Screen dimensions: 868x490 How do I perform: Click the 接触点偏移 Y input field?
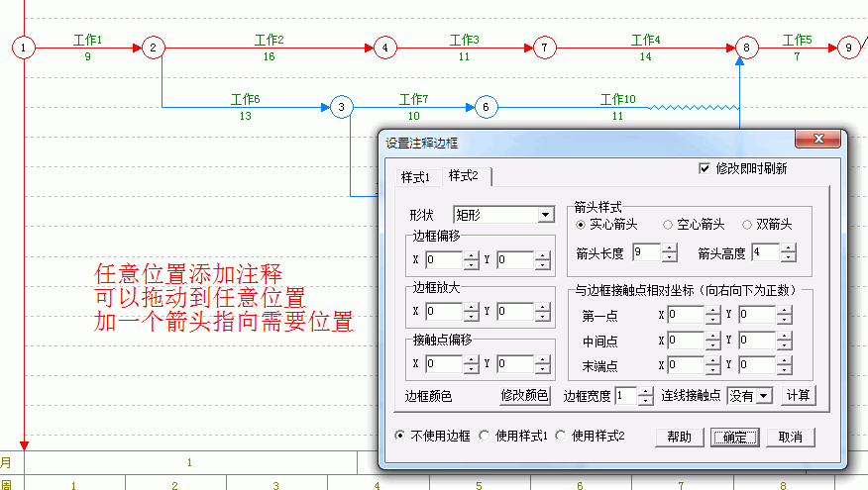click(515, 363)
